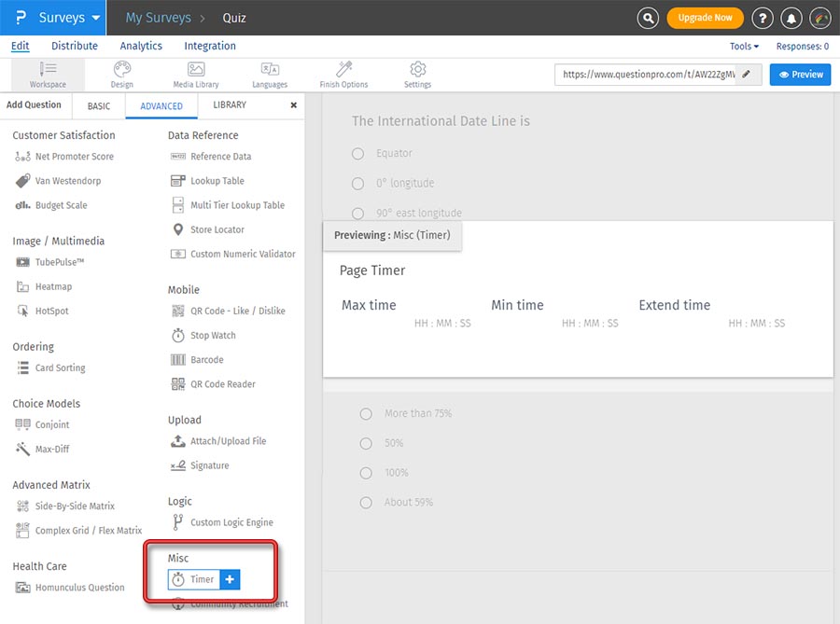Open the user profile avatar menu
840x624 pixels.
click(820, 18)
